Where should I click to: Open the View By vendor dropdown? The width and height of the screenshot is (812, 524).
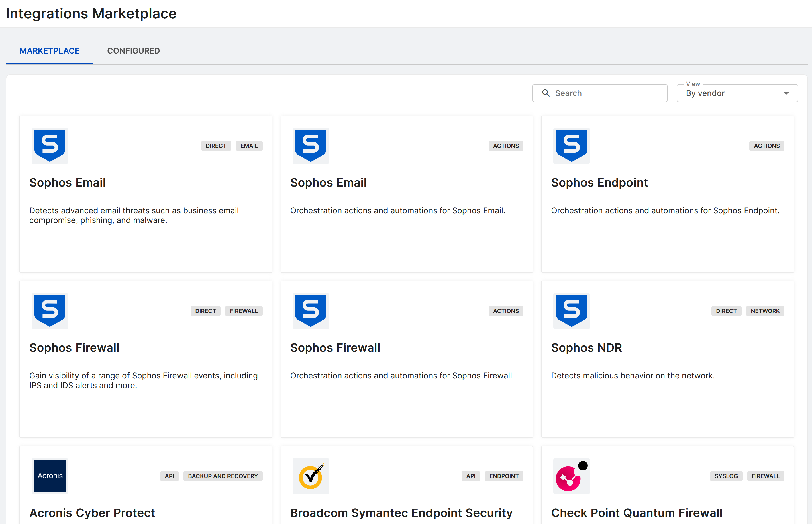[x=737, y=93]
